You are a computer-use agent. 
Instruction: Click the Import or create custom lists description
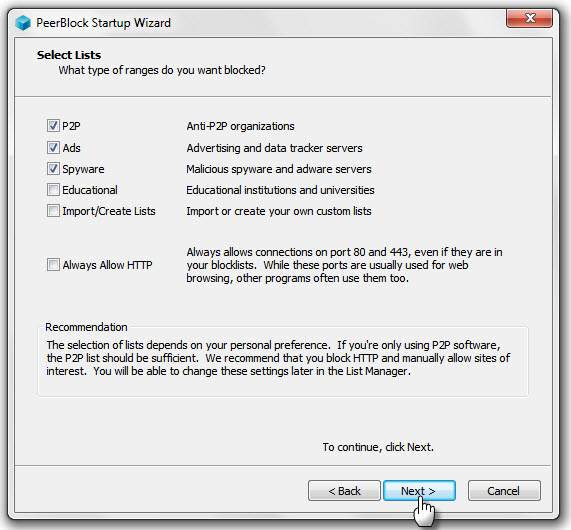click(x=279, y=211)
